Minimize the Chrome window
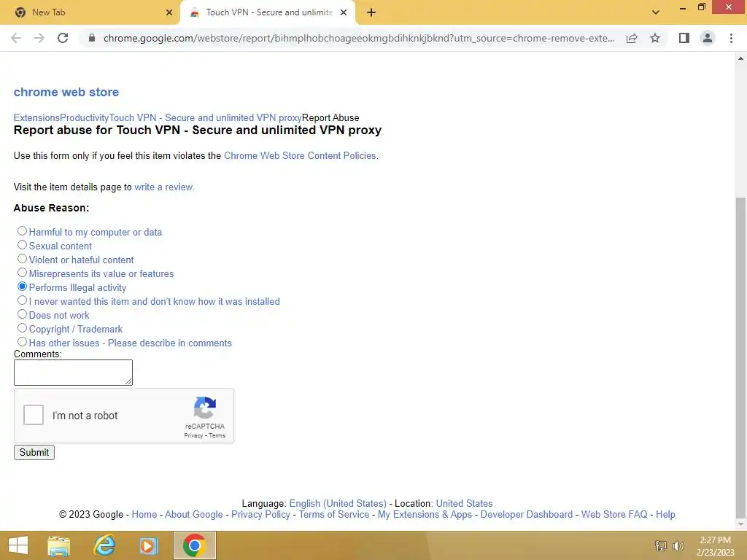Viewport: 747px width, 560px height. (x=683, y=7)
